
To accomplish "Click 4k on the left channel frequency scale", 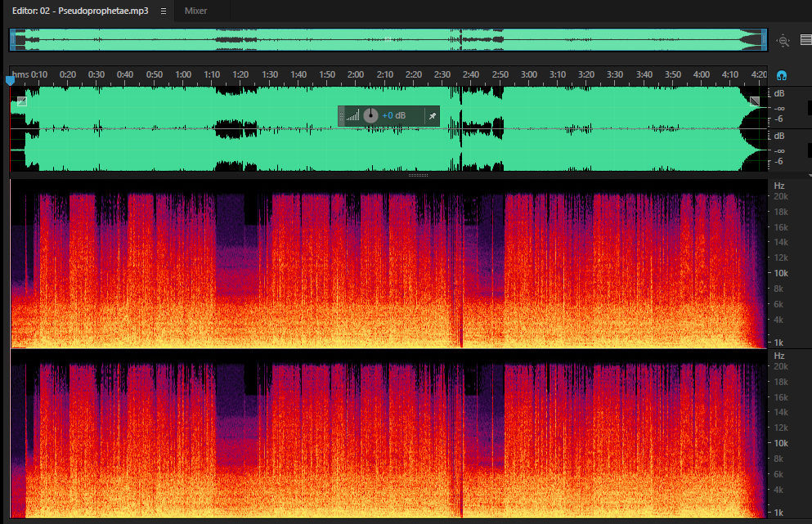I will 778,320.
